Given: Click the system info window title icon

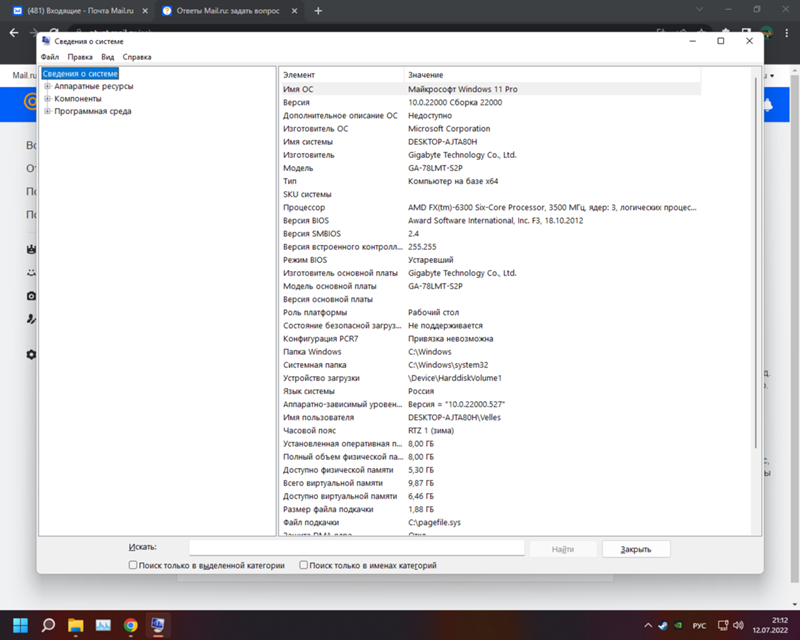Looking at the screenshot, I should click(x=46, y=41).
